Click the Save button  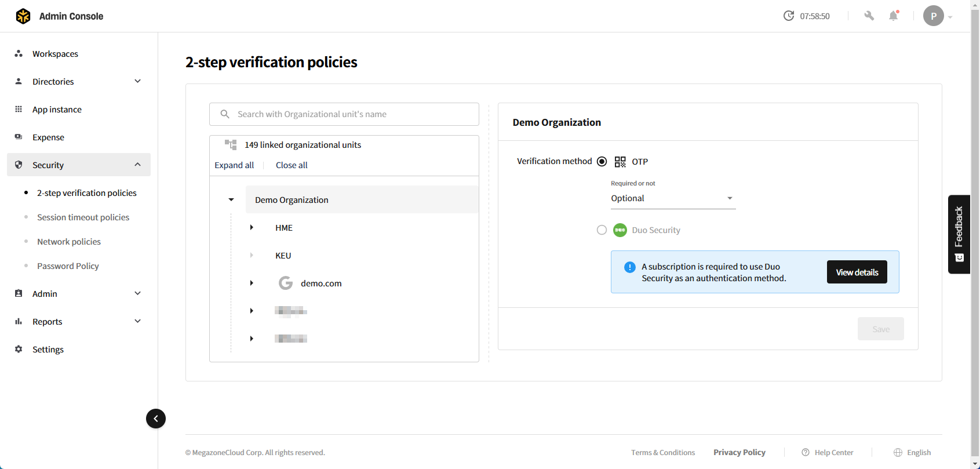[x=881, y=329]
